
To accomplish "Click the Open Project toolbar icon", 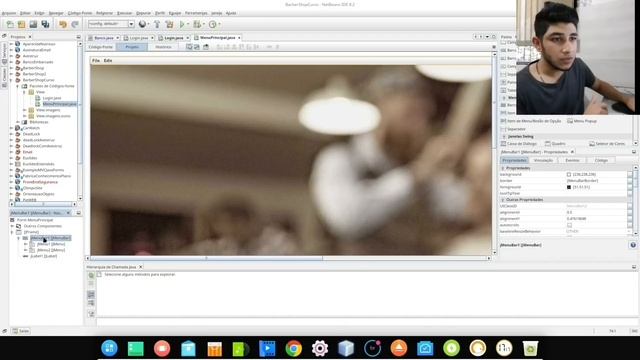I will pyautogui.click(x=33, y=24).
